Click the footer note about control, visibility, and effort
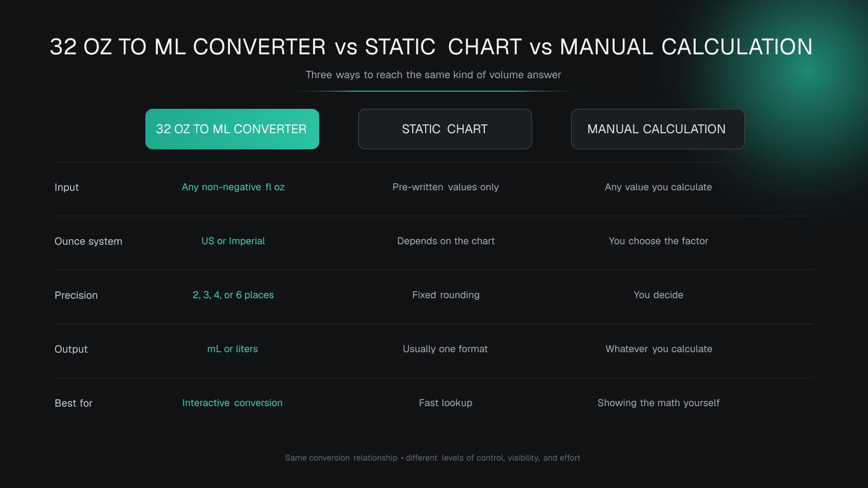Viewport: 868px width, 488px height. 433,458
